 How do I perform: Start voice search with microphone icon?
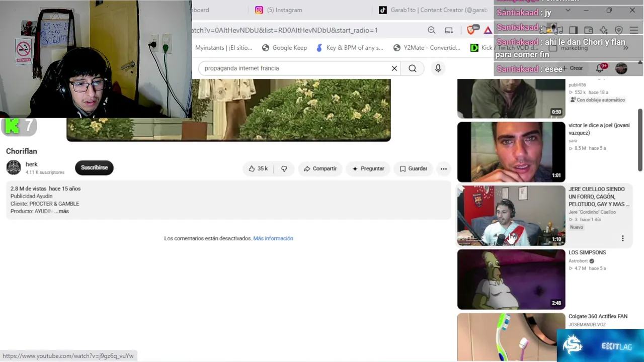tap(438, 68)
